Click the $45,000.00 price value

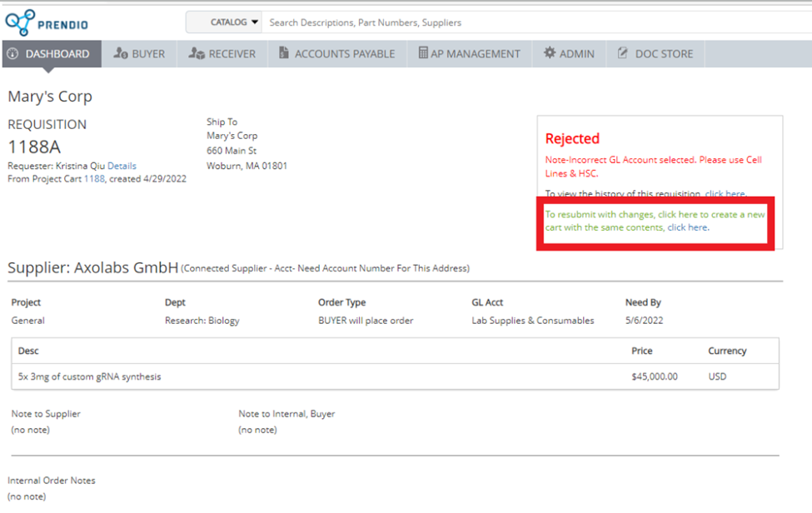coord(655,376)
